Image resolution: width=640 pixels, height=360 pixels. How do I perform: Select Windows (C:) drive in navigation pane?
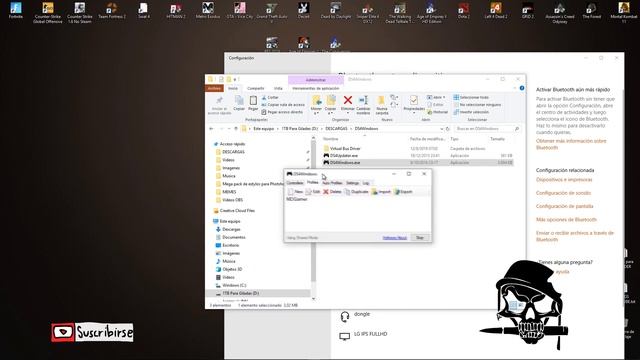(x=234, y=285)
